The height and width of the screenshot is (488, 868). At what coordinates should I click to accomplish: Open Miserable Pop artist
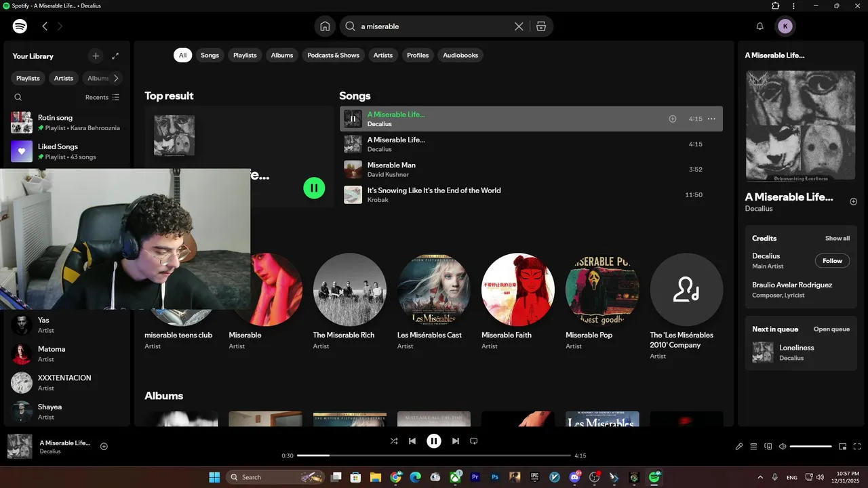602,302
